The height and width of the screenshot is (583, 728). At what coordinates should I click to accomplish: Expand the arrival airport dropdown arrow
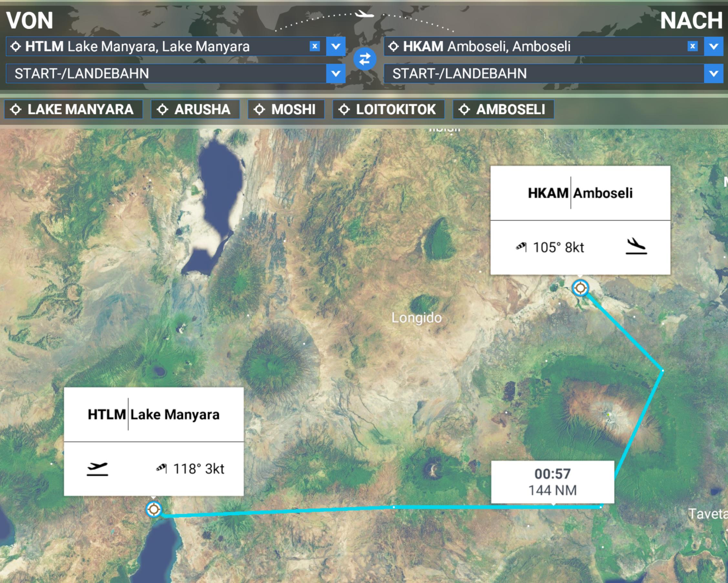(x=713, y=46)
